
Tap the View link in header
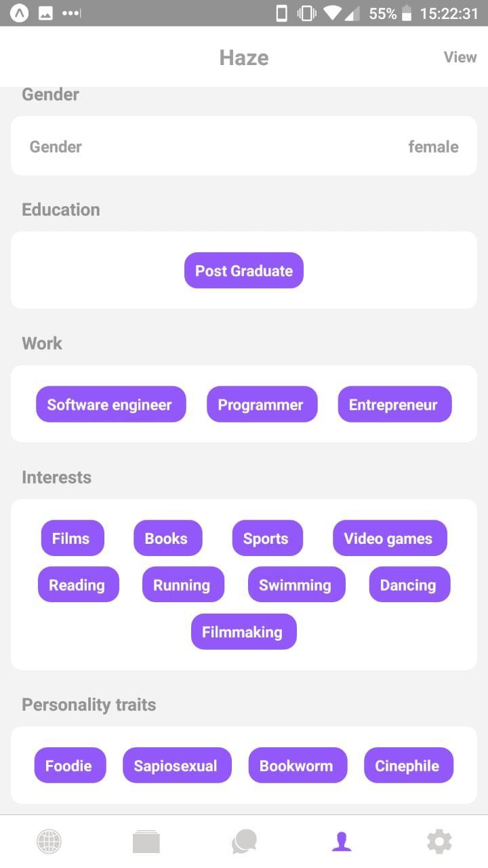pyautogui.click(x=460, y=57)
